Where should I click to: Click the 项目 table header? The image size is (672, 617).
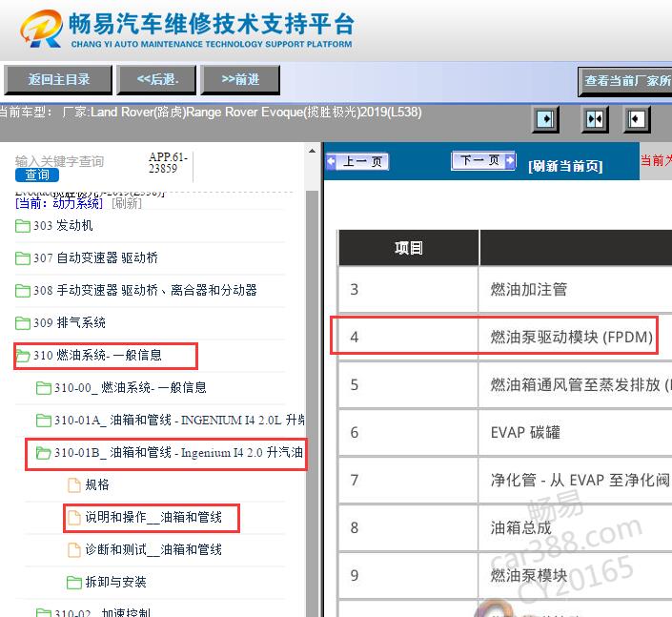pos(408,248)
